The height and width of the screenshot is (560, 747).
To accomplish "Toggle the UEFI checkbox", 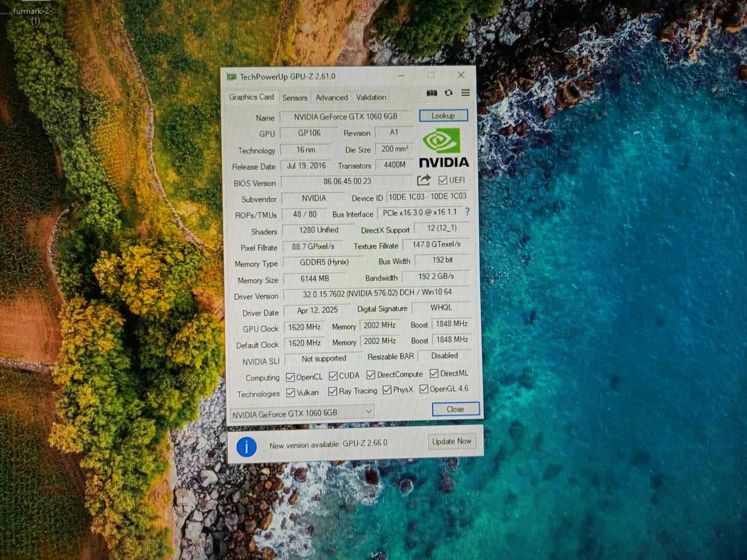I will tap(443, 180).
